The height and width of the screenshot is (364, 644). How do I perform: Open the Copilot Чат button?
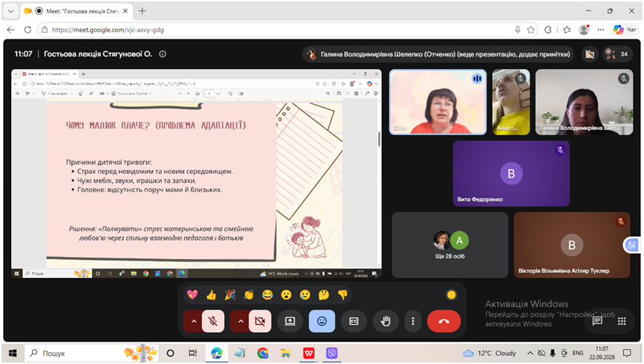coord(625,30)
